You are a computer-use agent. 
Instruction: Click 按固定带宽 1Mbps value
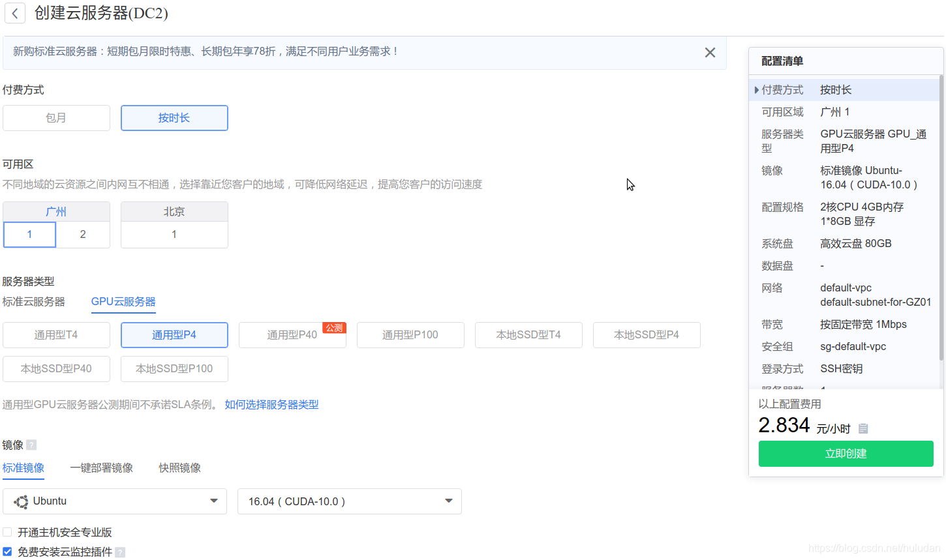864,324
